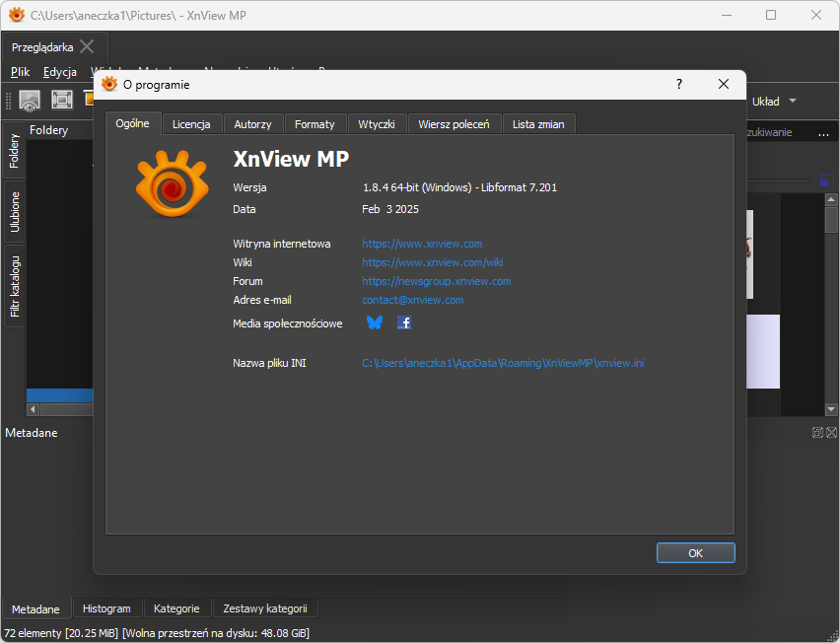Open the Edycja menu
The image size is (840, 643).
tap(60, 72)
